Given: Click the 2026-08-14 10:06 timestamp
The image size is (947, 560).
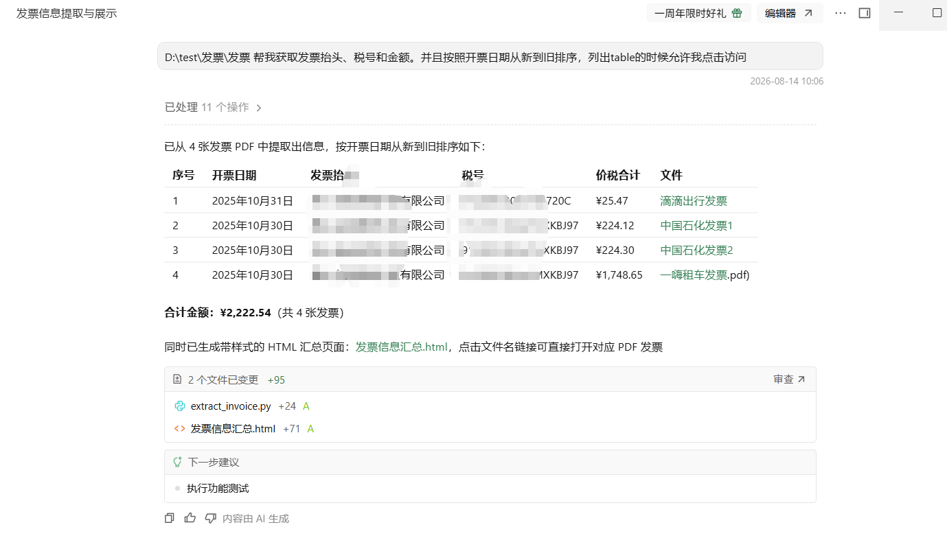Looking at the screenshot, I should 787,81.
